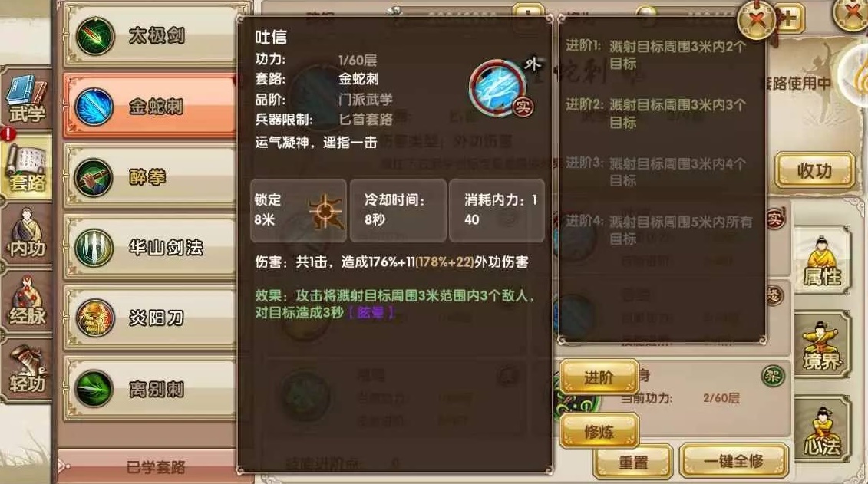Image resolution: width=868 pixels, height=484 pixels.
Task: Click the 修炼 button
Action: pos(599,430)
